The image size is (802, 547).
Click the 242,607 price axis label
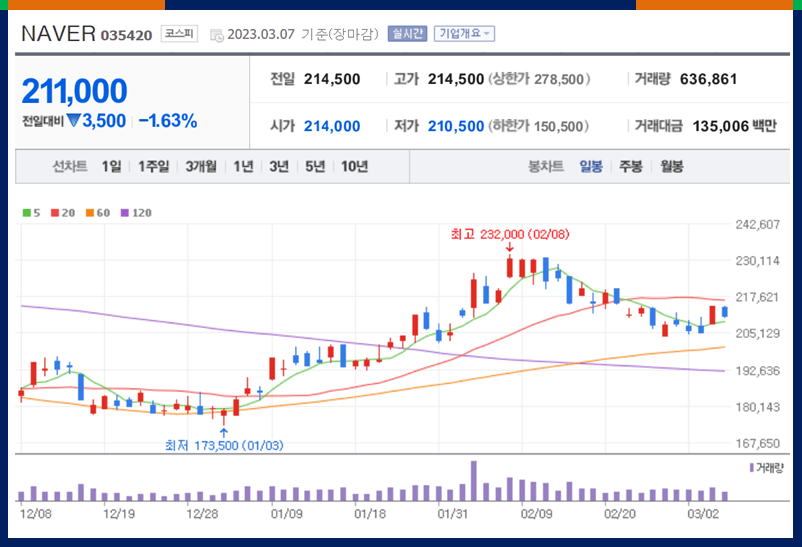pos(758,225)
